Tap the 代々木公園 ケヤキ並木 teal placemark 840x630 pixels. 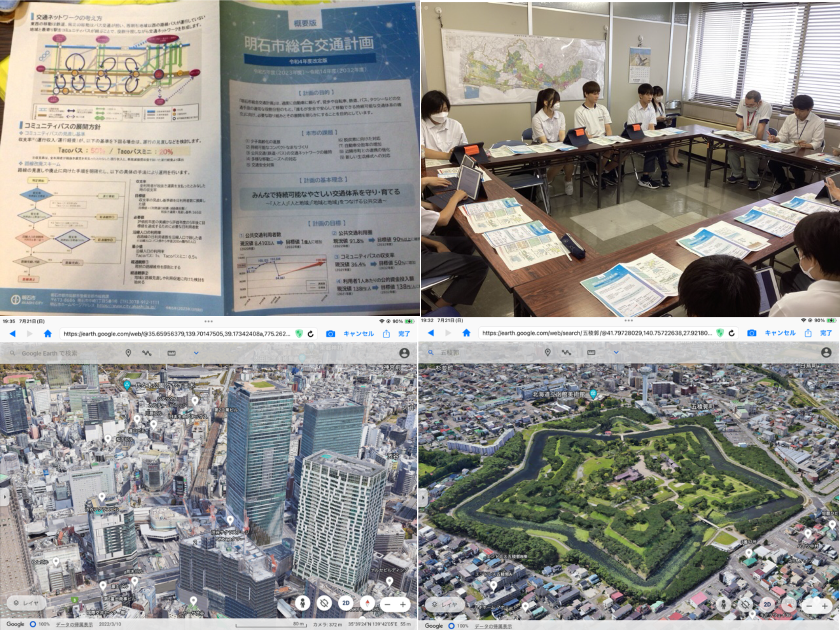127,385
